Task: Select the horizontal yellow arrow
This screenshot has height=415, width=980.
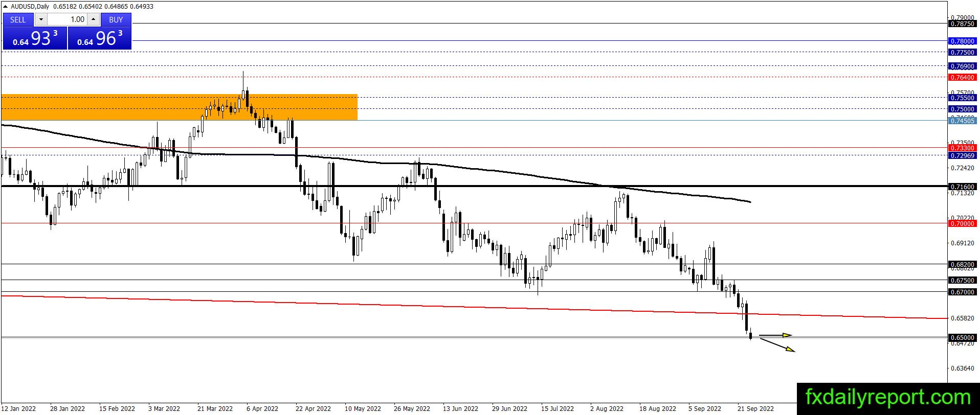Action: point(775,335)
